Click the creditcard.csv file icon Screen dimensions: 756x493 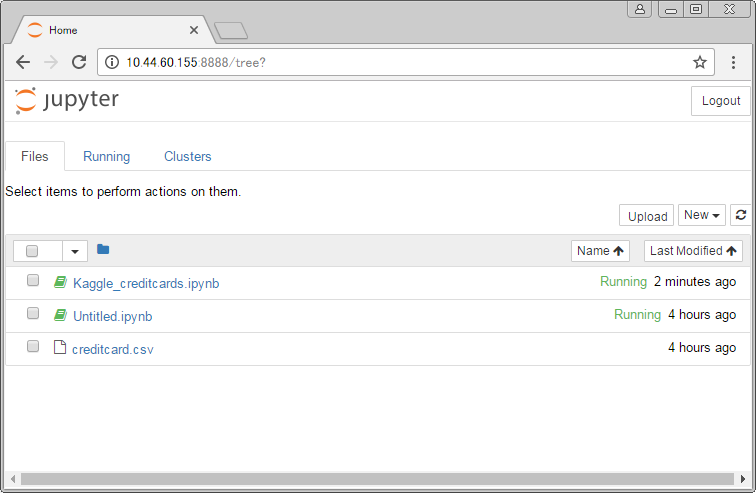point(60,347)
